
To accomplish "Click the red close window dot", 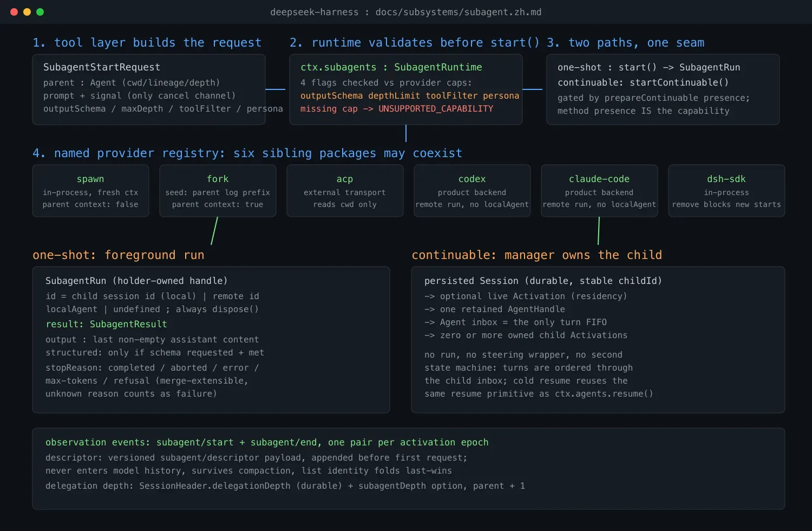I will click(14, 12).
